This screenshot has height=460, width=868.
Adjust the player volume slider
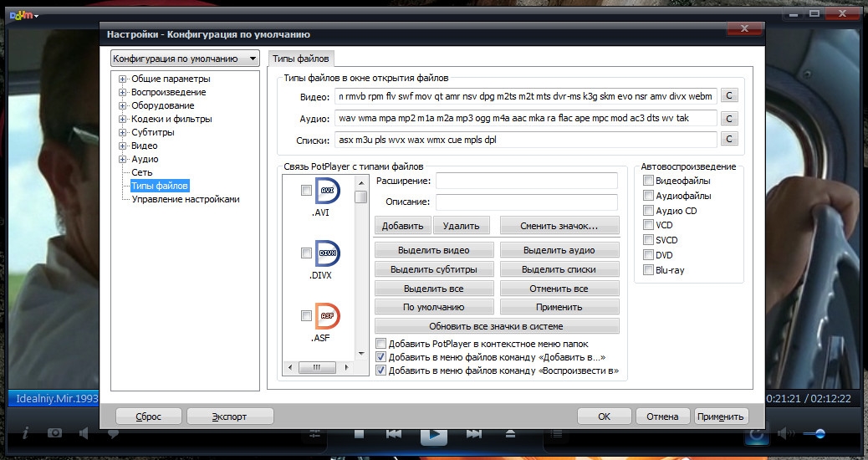tap(817, 433)
